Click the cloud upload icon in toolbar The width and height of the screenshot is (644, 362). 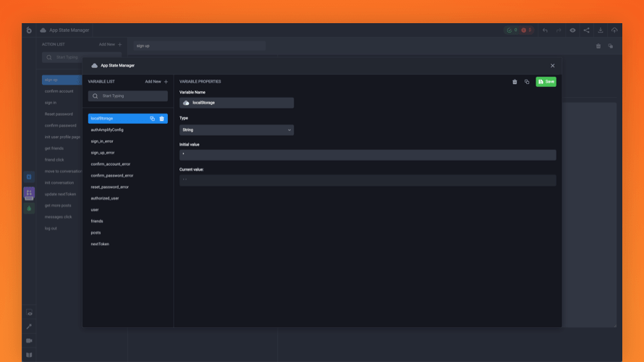click(614, 30)
